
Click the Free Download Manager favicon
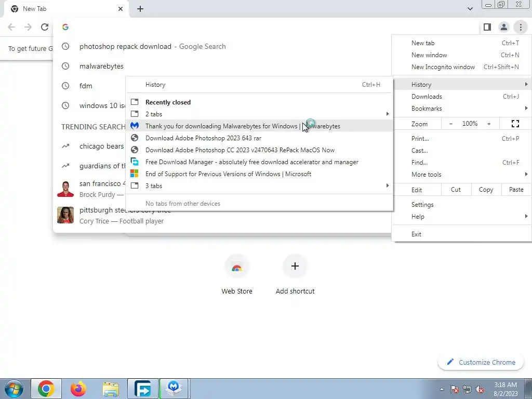pyautogui.click(x=135, y=162)
